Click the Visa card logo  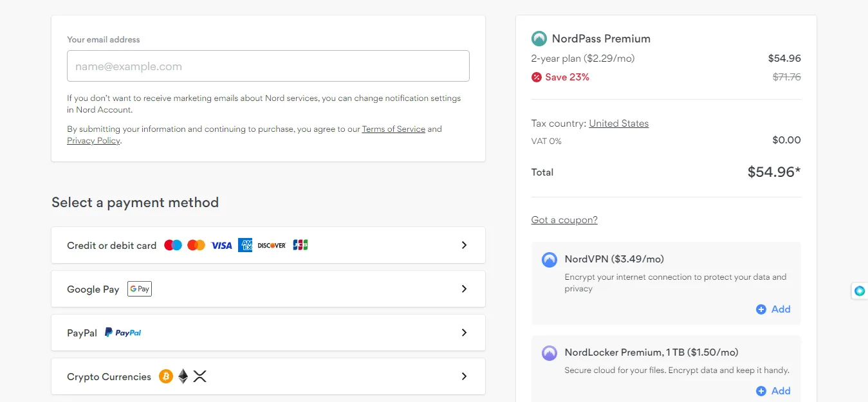(221, 245)
